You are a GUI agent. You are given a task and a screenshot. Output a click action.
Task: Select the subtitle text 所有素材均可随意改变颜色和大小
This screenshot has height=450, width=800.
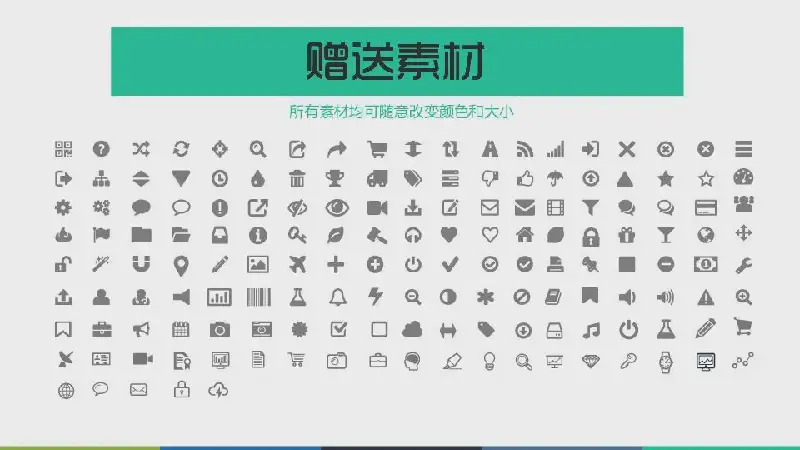[x=401, y=112]
